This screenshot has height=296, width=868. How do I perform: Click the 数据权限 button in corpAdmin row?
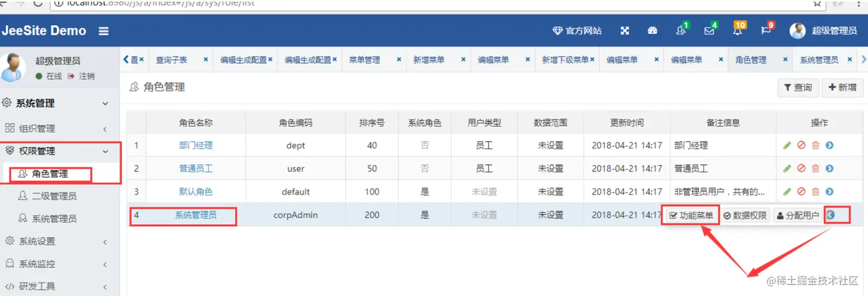pyautogui.click(x=745, y=216)
